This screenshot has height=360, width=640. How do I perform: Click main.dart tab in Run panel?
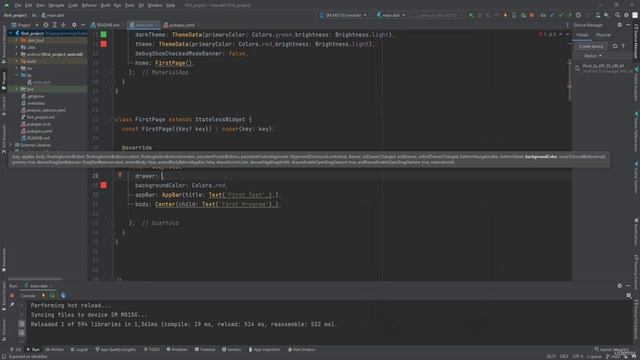[x=37, y=286]
